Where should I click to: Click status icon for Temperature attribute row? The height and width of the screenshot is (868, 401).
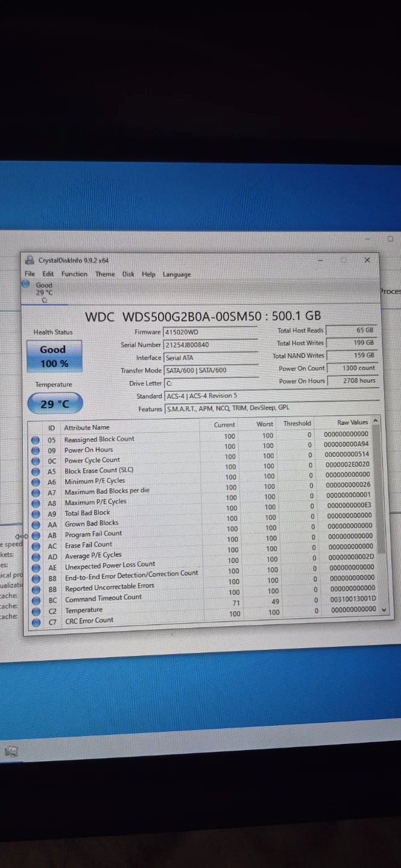click(x=36, y=611)
